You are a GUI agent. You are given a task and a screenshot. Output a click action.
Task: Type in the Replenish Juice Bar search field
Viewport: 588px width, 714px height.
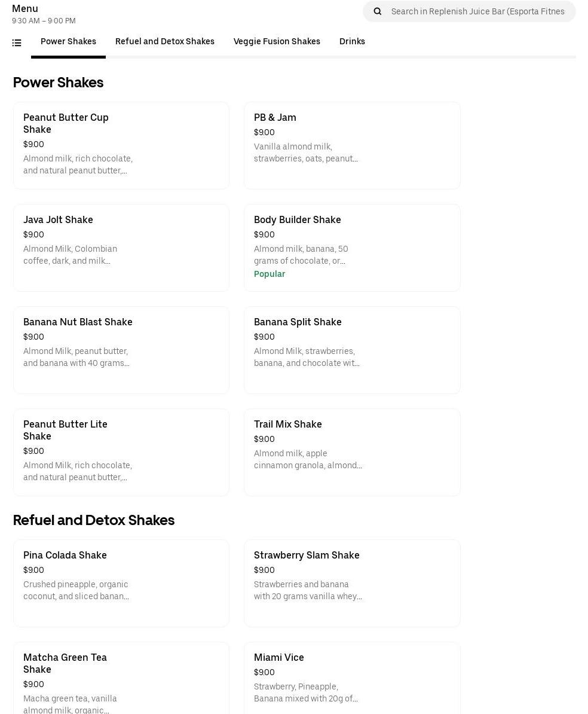[478, 11]
